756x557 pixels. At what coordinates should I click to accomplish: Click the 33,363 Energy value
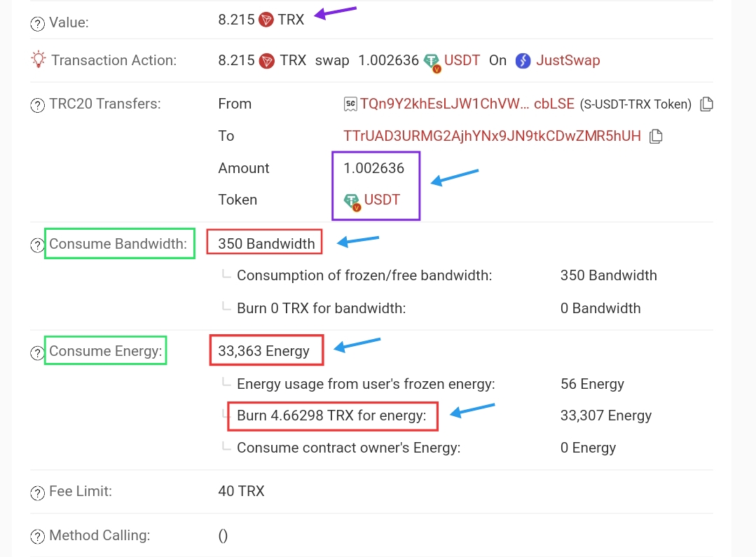click(x=263, y=350)
